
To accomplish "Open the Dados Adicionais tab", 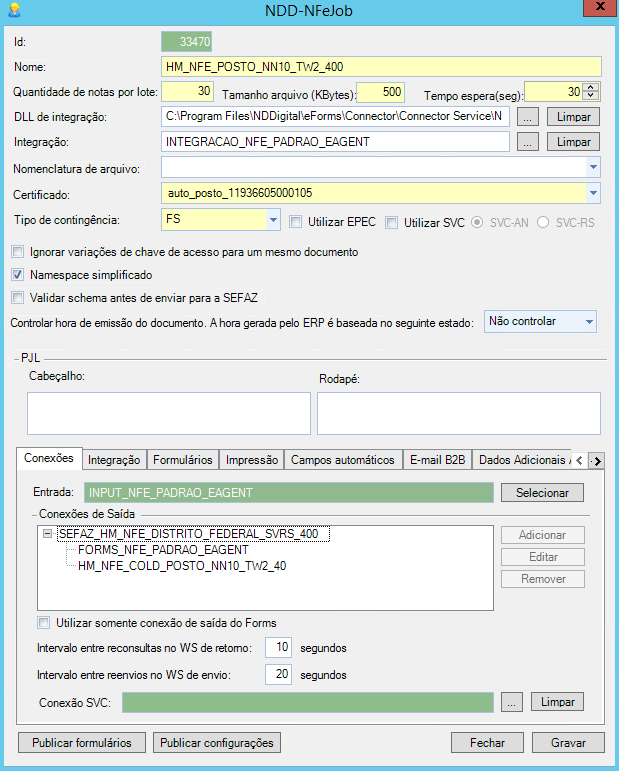I will coord(522,460).
